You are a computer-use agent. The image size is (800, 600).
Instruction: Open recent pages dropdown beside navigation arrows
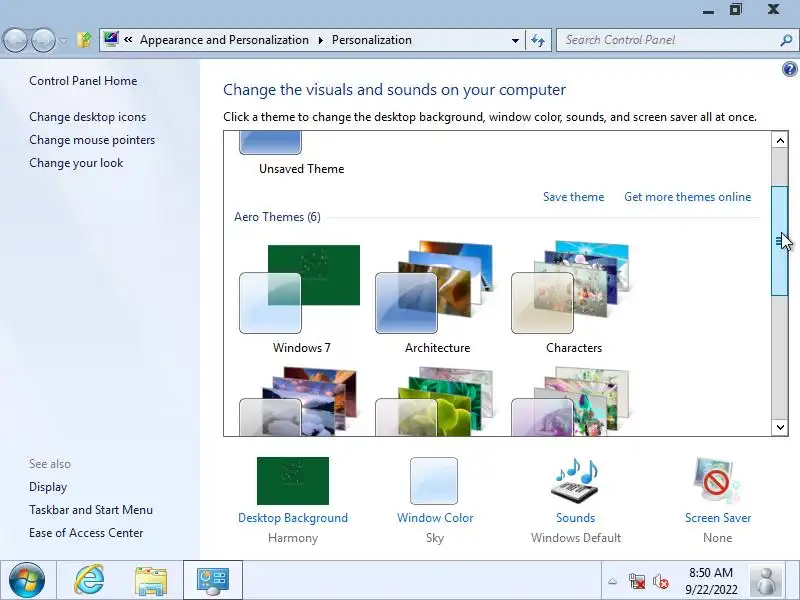(63, 40)
